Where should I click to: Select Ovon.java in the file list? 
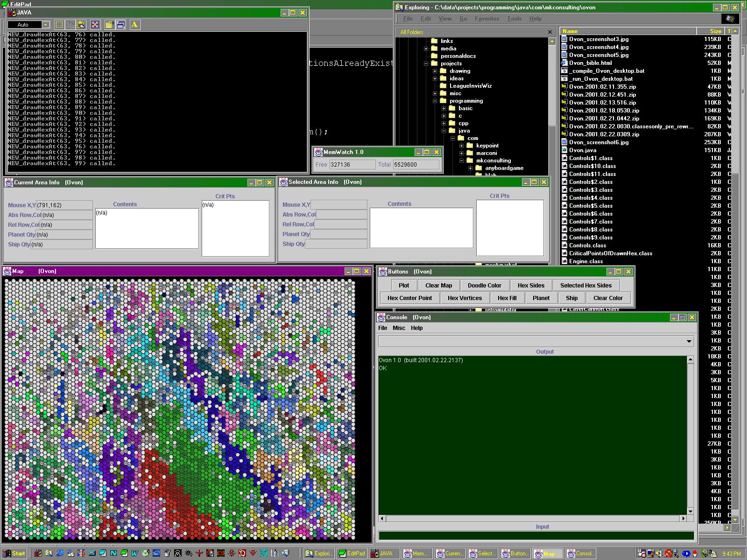[582, 150]
